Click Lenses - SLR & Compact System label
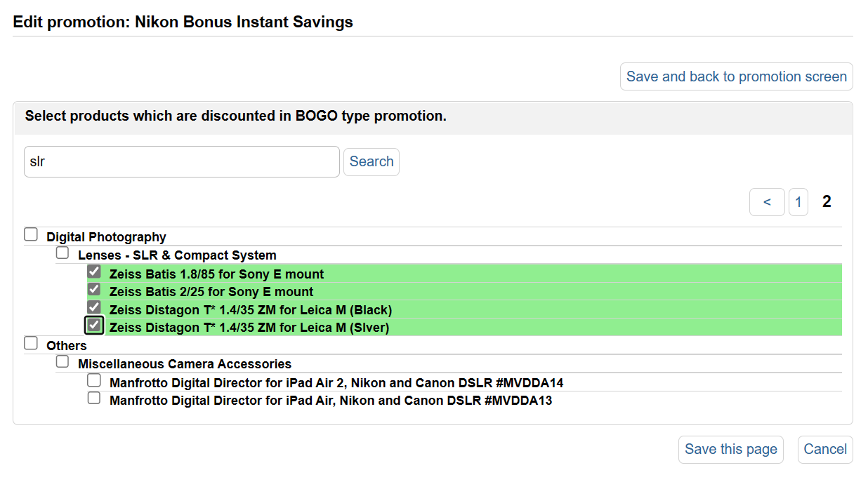The height and width of the screenshot is (489, 868). (177, 255)
